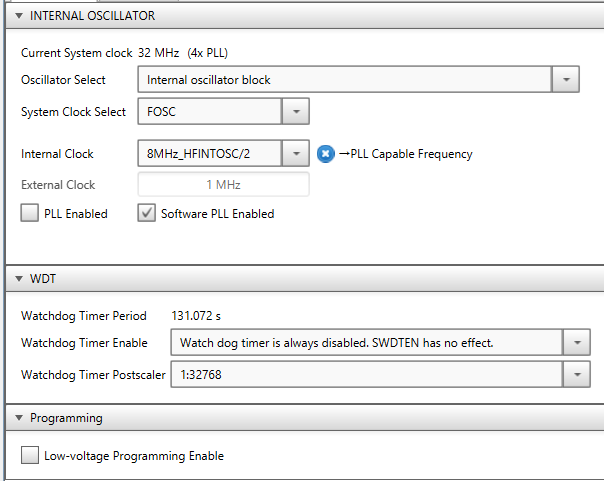Open Watchdog Timer Postscaler dropdown arrow
The image size is (604, 481).
pos(576,375)
